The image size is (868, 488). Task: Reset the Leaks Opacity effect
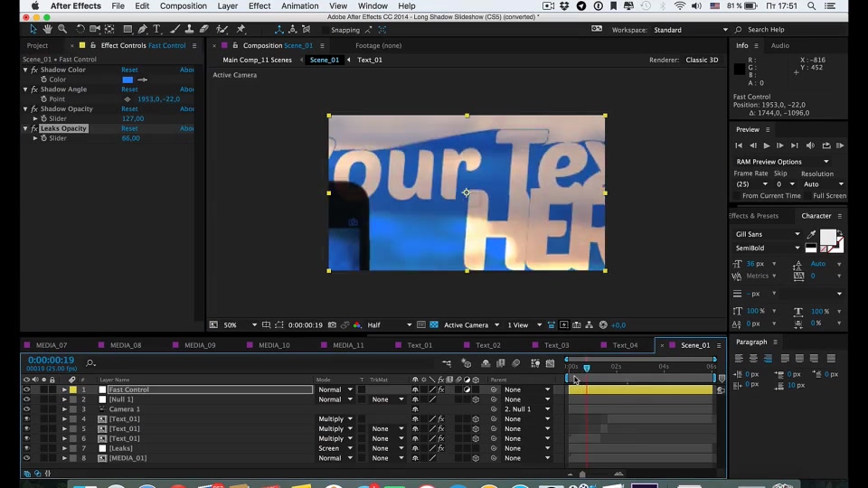click(129, 128)
